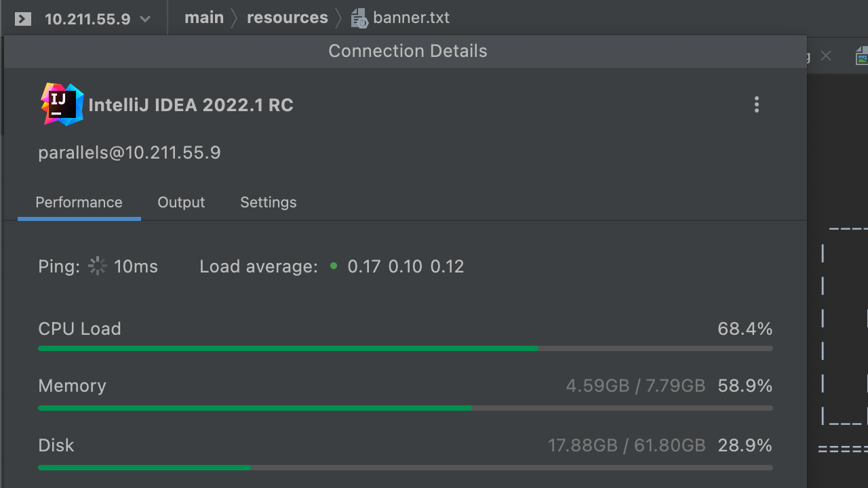Click the CPU Load progress bar
Viewport: 868px width, 488px height.
pyautogui.click(x=405, y=348)
